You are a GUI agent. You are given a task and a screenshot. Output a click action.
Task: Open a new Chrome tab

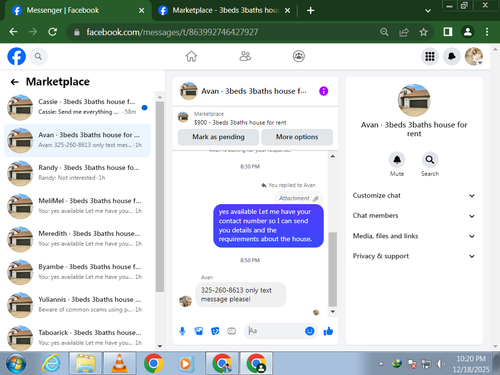point(310,11)
